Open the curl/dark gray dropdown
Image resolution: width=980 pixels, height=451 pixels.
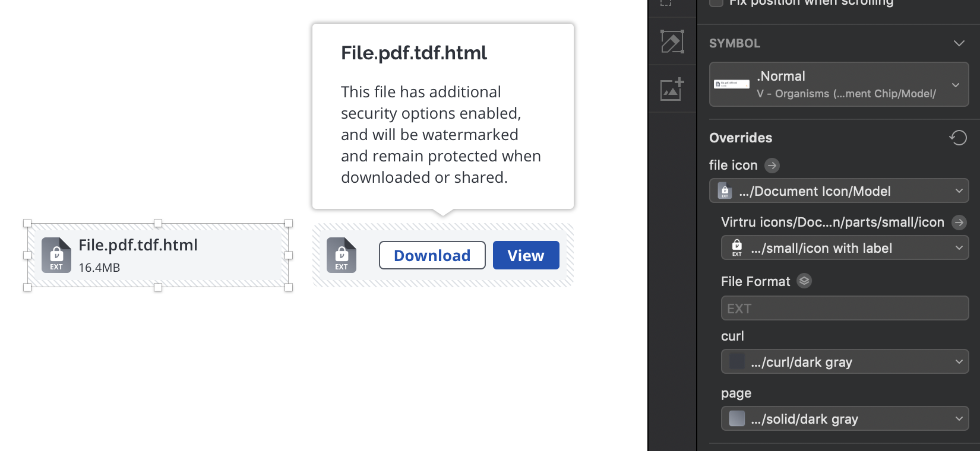845,362
